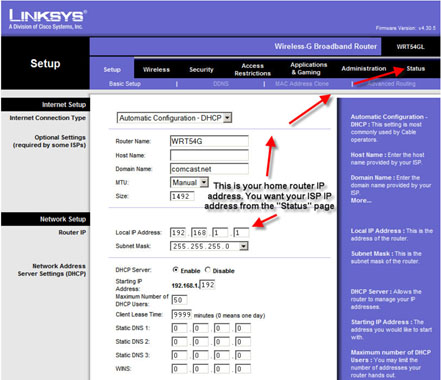Click the Starting IP Address help text
The image size is (441, 380).
(x=391, y=330)
